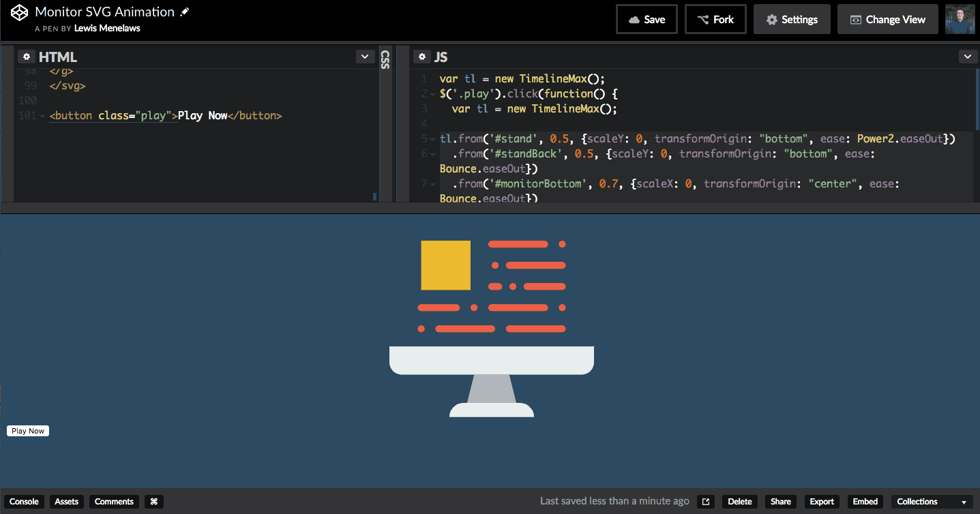Viewport: 980px width, 514px height.
Task: Fork this pen
Action: coord(715,18)
